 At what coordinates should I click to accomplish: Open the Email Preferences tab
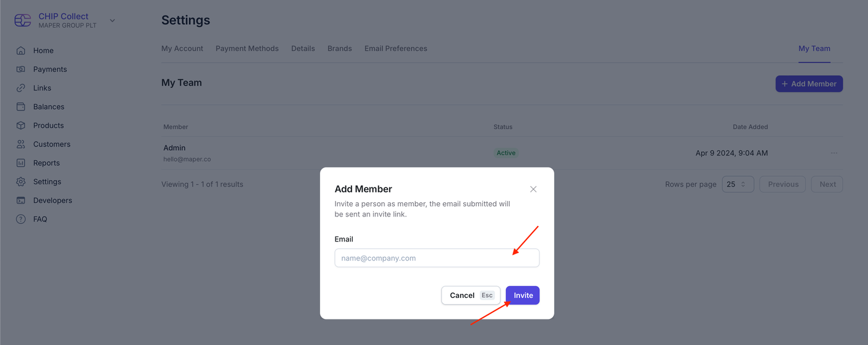396,48
